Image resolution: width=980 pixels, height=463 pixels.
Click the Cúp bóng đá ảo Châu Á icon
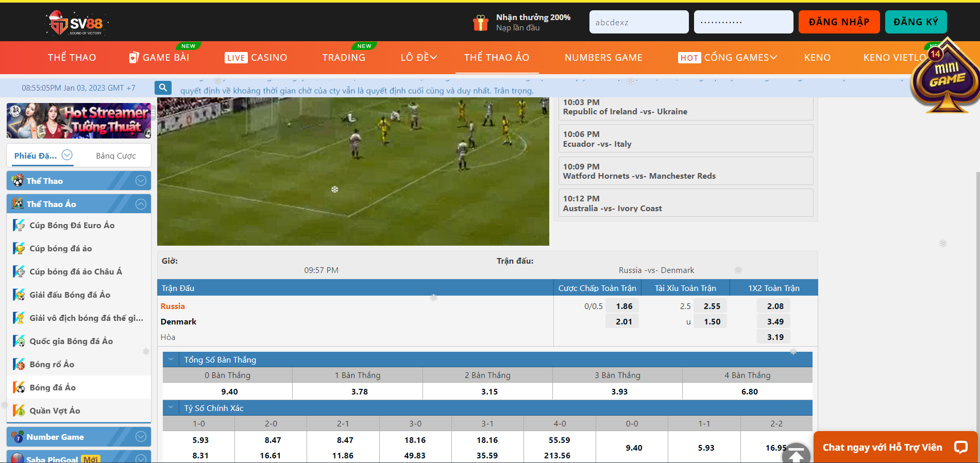tap(19, 271)
